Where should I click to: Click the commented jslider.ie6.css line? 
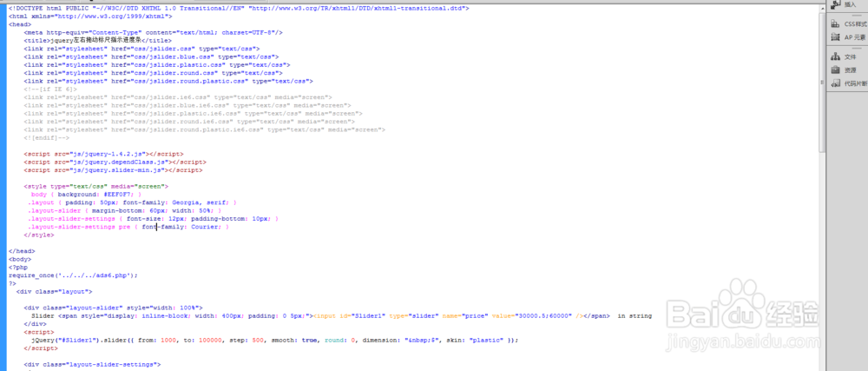pyautogui.click(x=178, y=97)
